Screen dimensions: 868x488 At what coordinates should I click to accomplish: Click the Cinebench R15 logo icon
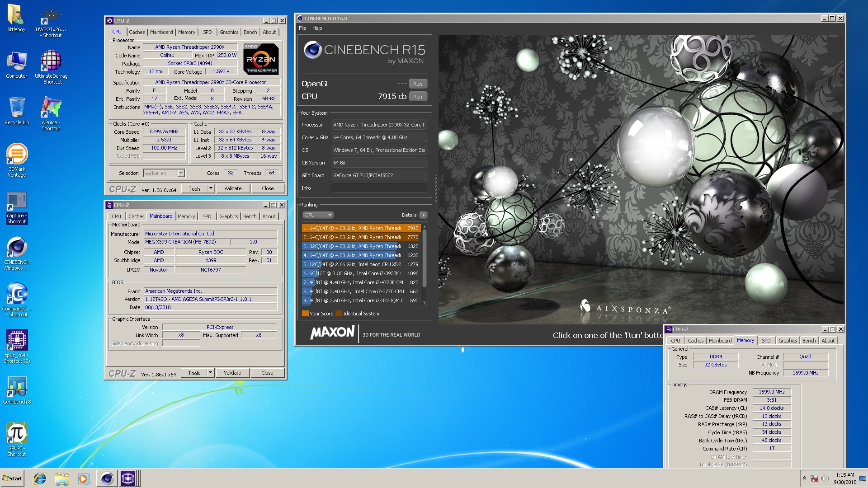click(312, 50)
